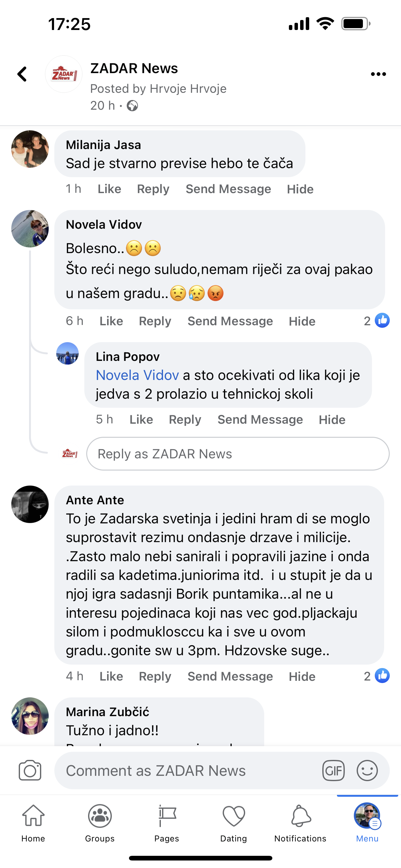Like Ante Ante's comment

click(111, 676)
